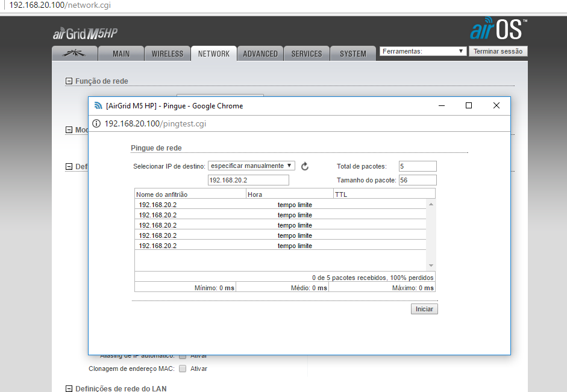Click the Nome do anfitrião column header
The width and height of the screenshot is (567, 392).
(x=190, y=194)
